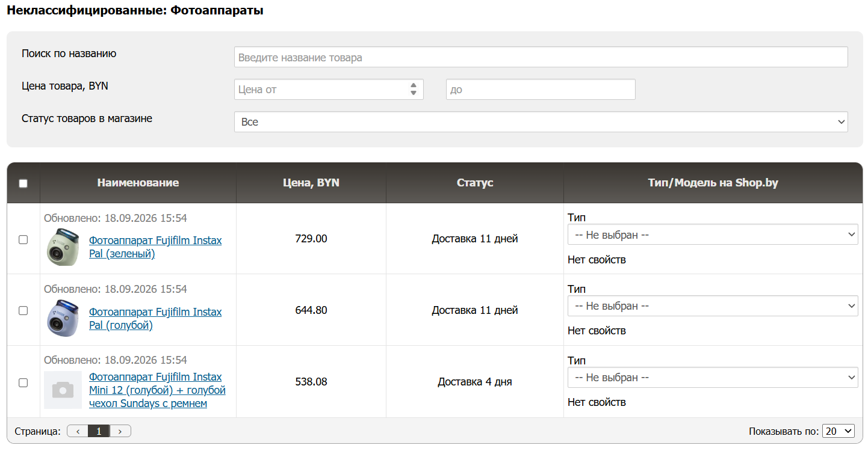Open Фотоаппарат Fujifilm Instax Pal (зеленый) link

(x=155, y=247)
